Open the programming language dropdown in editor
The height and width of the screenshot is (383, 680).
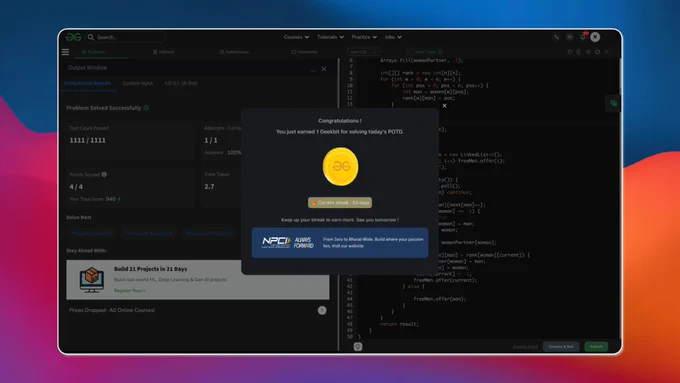[x=363, y=52]
